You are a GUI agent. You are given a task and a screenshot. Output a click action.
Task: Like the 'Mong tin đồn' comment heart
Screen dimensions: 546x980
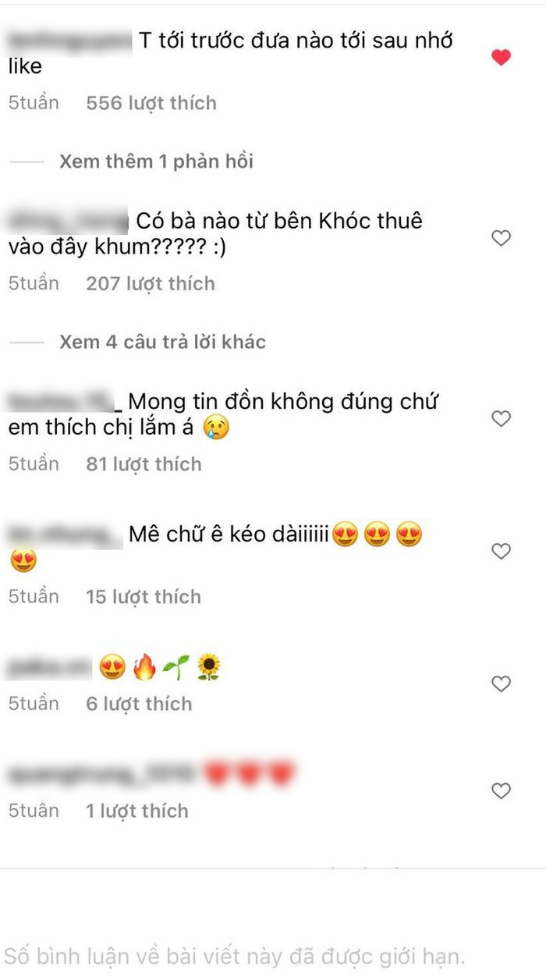click(x=501, y=419)
